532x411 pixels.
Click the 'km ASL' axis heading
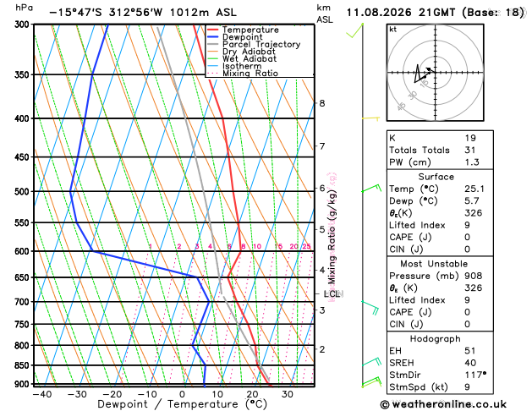(x=325, y=14)
